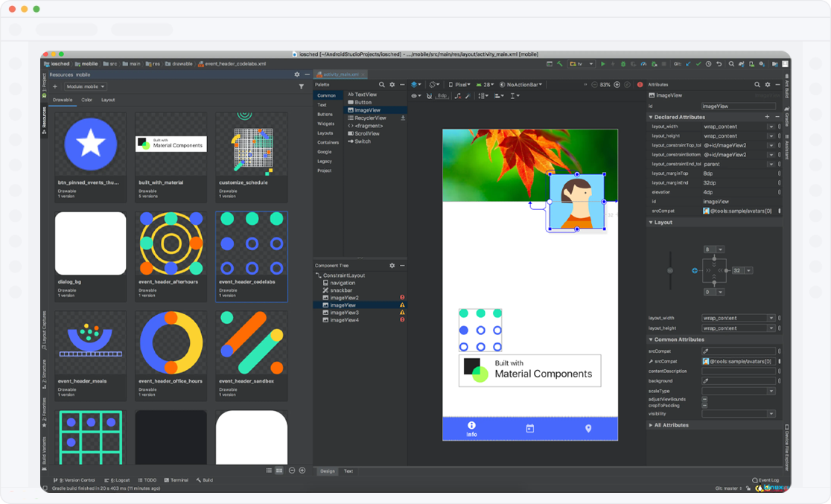This screenshot has width=831, height=504.
Task: Select Widgets category in Palette
Action: click(325, 124)
